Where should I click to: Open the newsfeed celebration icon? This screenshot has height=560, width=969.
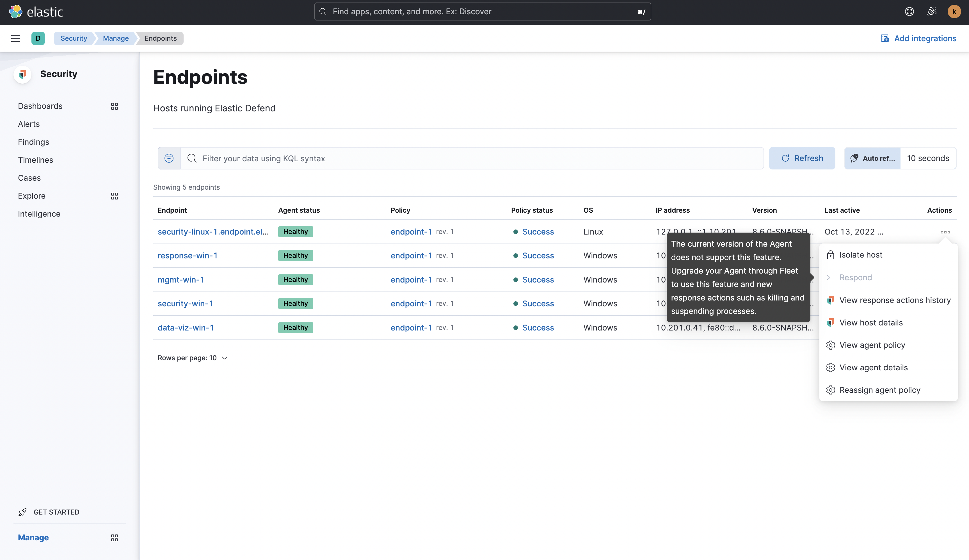932,12
